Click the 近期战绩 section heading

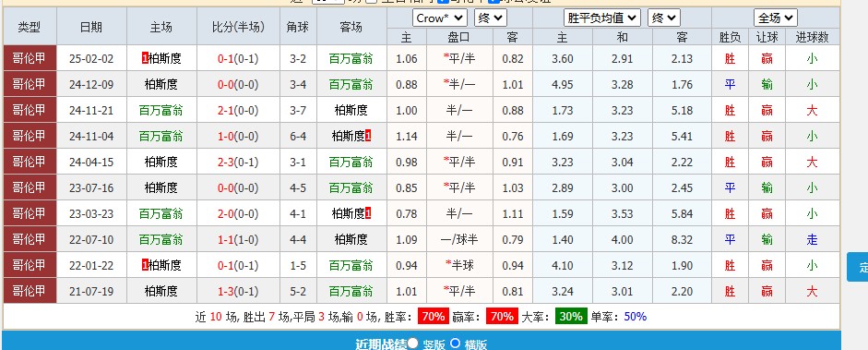[x=381, y=344]
